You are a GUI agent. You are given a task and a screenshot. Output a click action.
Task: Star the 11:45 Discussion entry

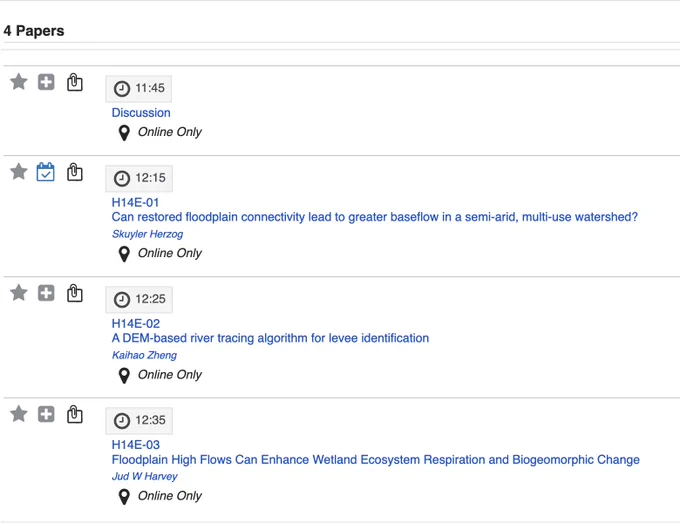(19, 82)
